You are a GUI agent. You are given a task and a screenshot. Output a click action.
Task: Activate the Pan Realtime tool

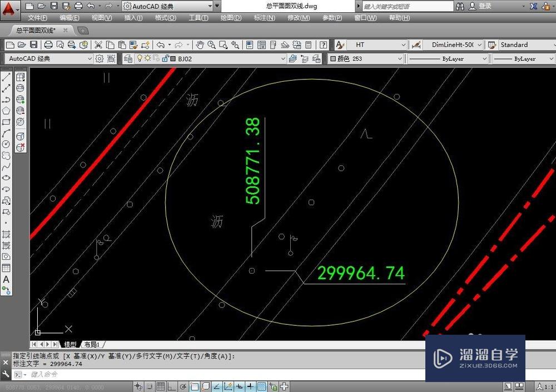pos(201,44)
